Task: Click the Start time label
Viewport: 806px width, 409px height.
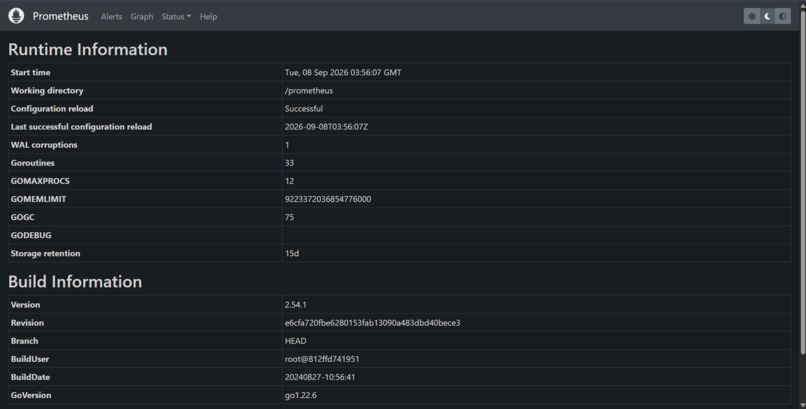Action: (x=30, y=72)
